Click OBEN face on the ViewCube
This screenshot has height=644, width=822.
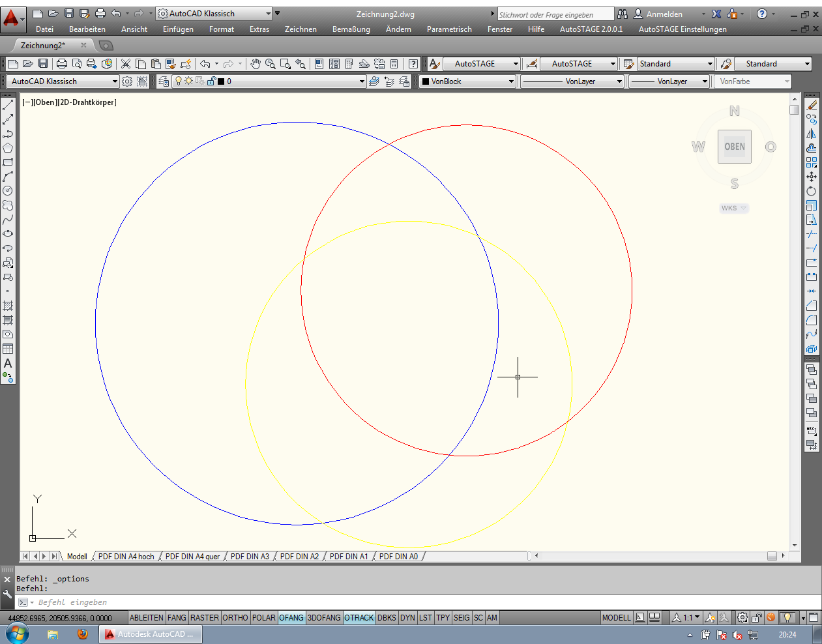point(734,147)
